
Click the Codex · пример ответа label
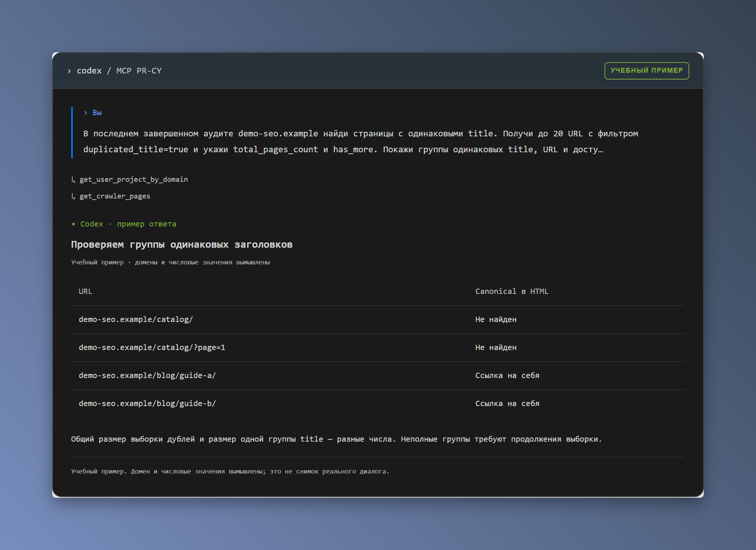coord(128,224)
